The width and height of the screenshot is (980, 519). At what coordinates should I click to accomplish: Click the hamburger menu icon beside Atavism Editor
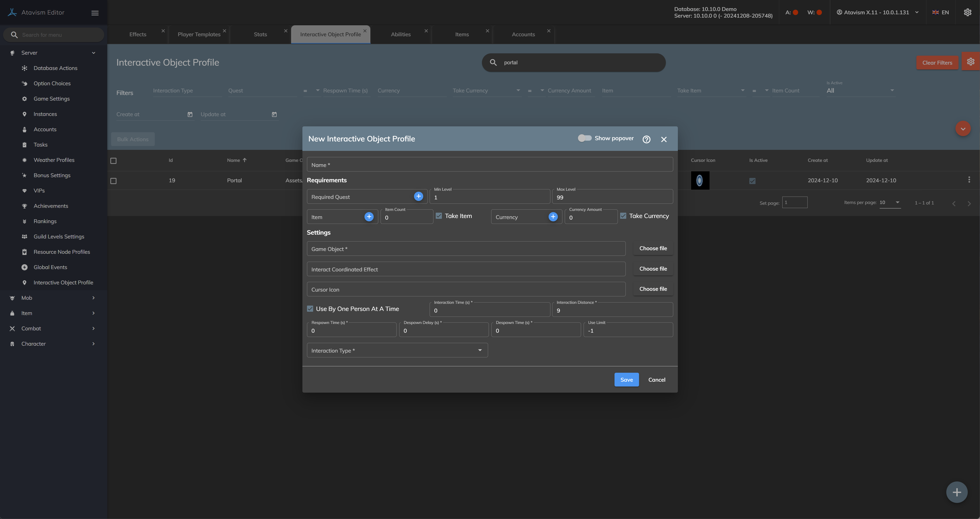click(95, 13)
